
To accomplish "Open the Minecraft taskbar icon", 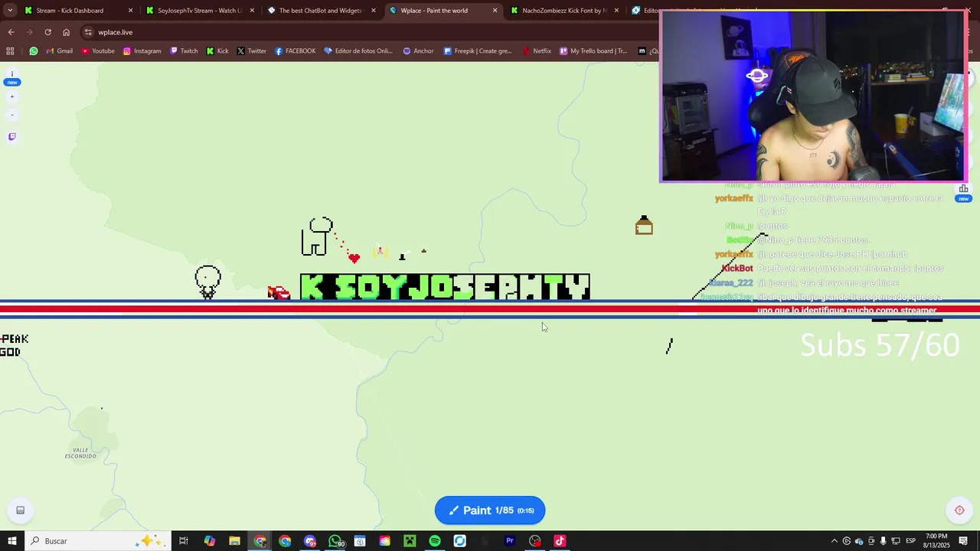I will pyautogui.click(x=410, y=541).
